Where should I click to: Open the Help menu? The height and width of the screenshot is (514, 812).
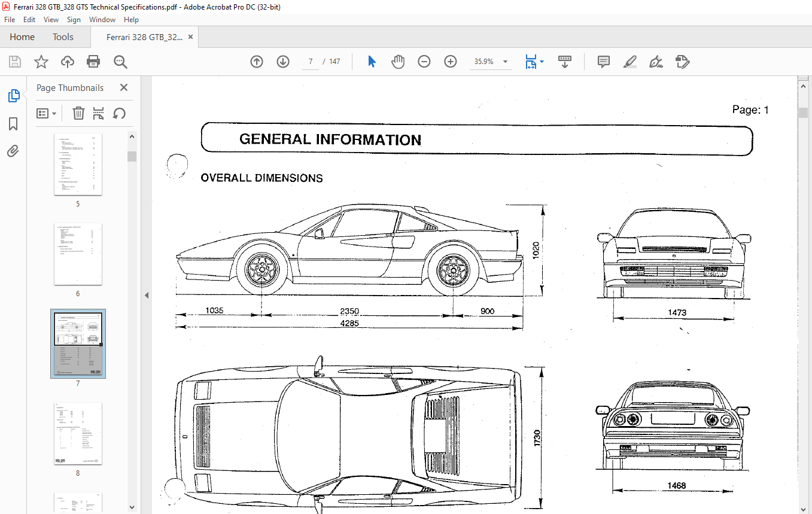click(131, 20)
